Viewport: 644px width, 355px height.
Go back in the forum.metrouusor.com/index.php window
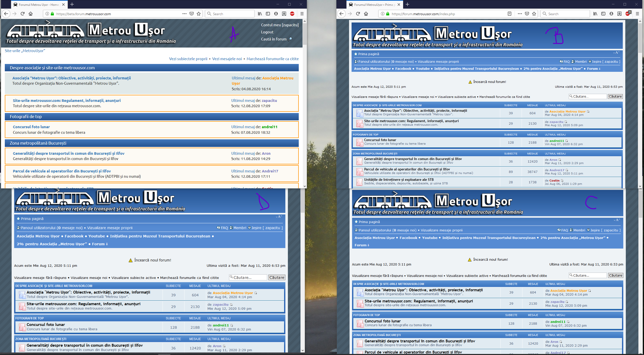point(341,14)
